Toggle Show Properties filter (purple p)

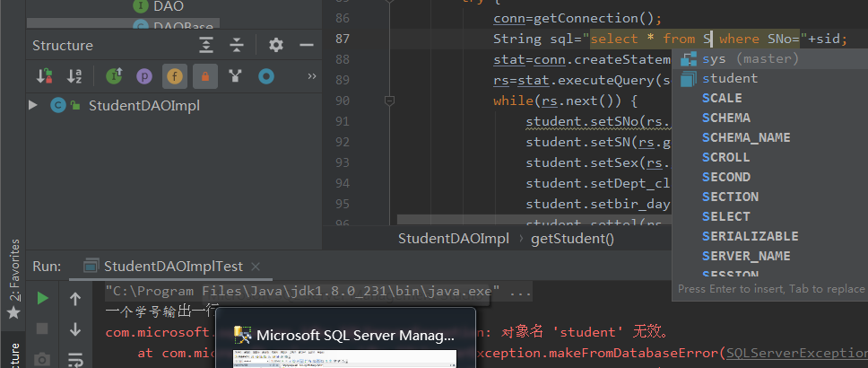point(143,76)
